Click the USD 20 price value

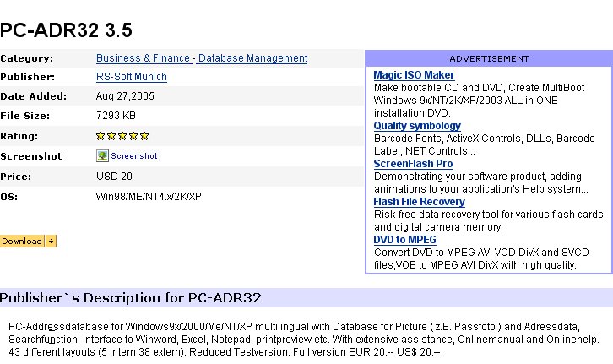[x=114, y=177]
